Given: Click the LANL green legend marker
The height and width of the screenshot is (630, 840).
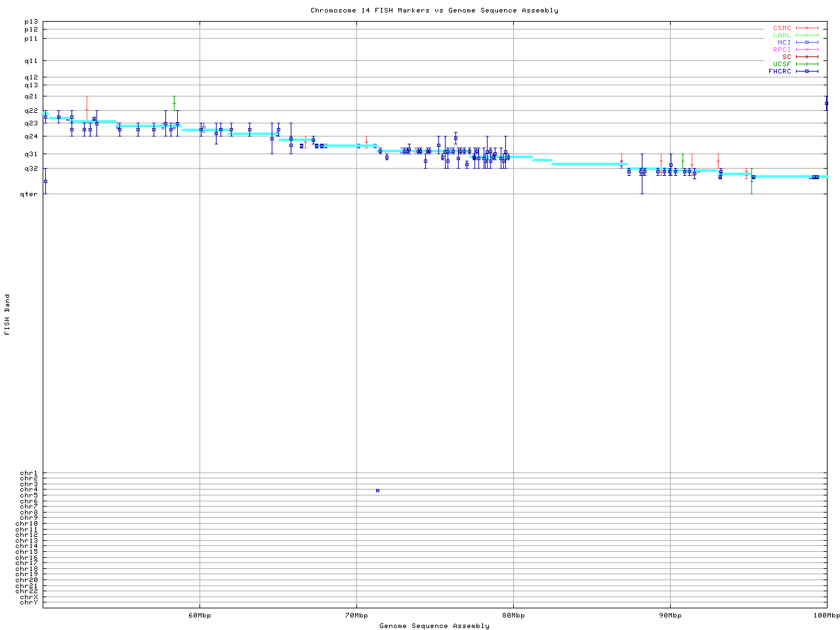Looking at the screenshot, I should (807, 35).
